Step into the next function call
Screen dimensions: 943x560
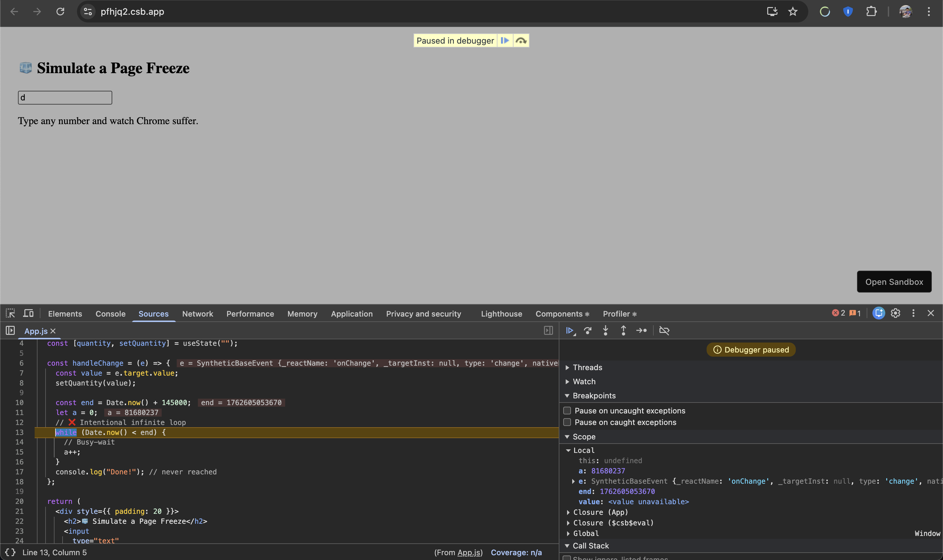coord(605,331)
